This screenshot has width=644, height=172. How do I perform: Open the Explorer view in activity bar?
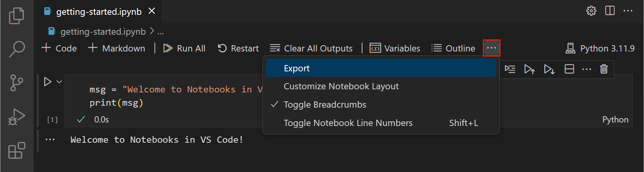click(16, 16)
